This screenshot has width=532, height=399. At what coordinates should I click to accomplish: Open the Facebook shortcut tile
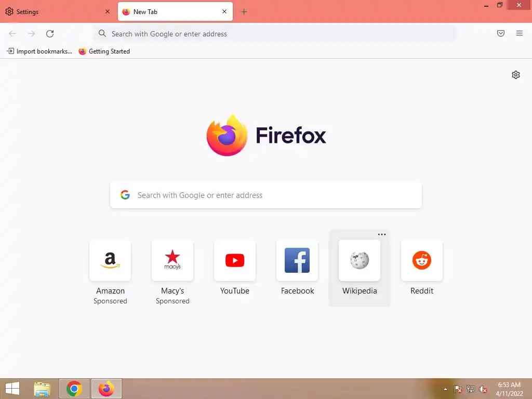pos(297,261)
